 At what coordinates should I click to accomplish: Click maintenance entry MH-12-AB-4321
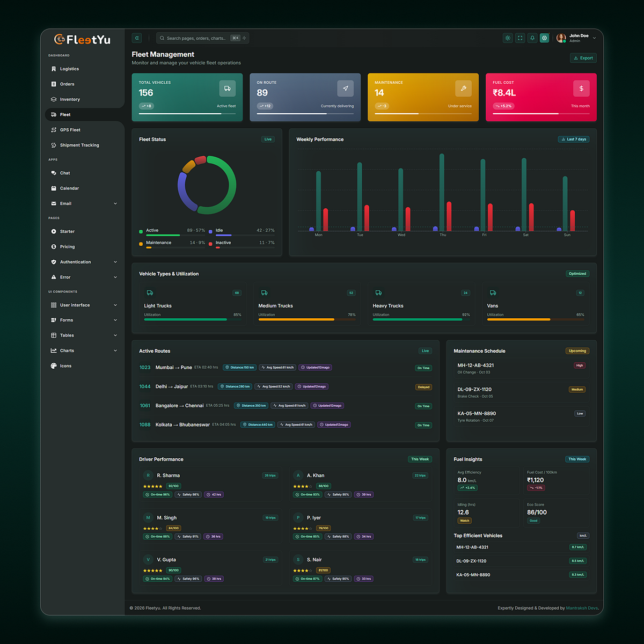[x=521, y=368]
